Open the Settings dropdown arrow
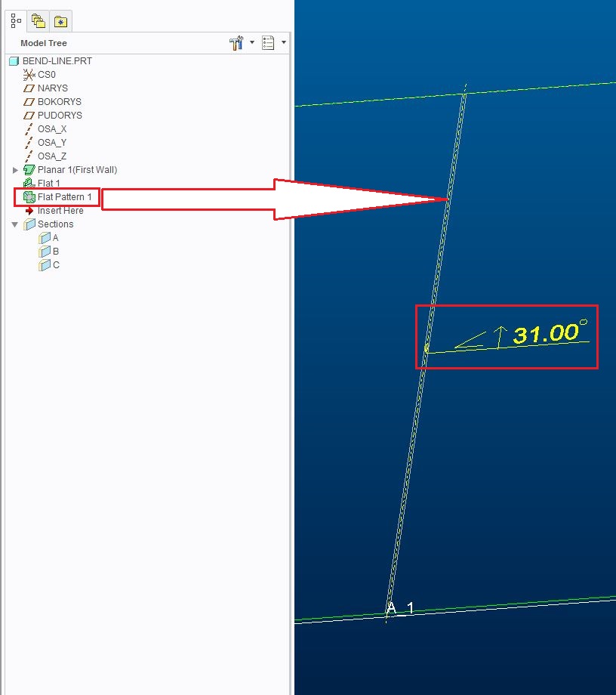Viewport: 616px width, 695px height. click(x=251, y=42)
